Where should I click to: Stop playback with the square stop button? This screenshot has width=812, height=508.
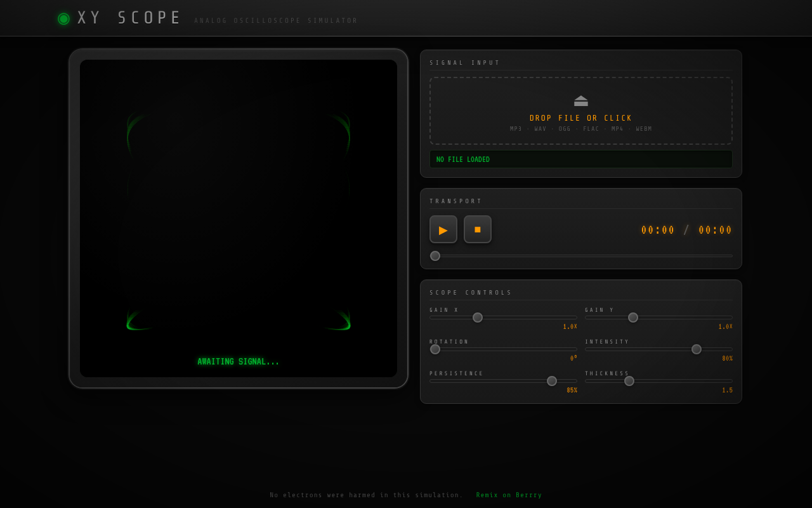point(478,229)
